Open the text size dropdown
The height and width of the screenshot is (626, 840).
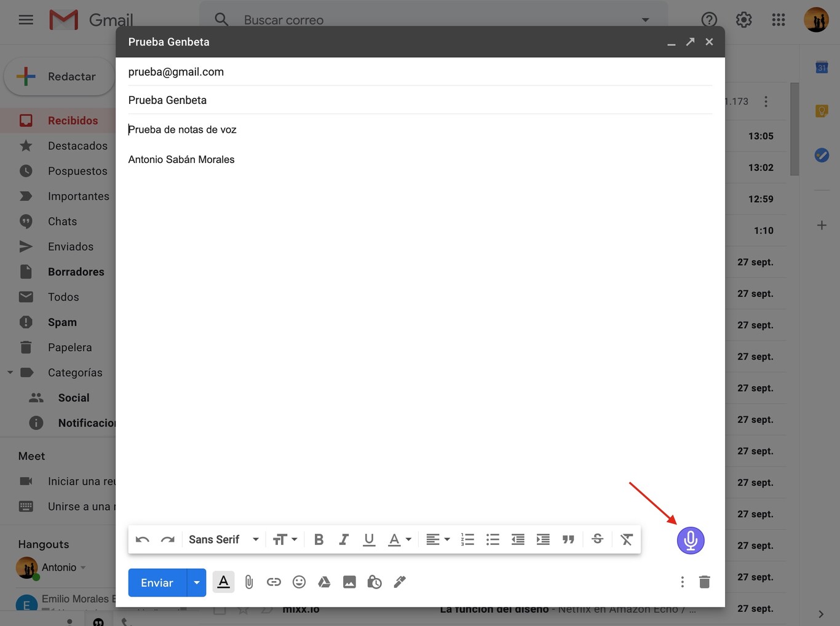[285, 539]
